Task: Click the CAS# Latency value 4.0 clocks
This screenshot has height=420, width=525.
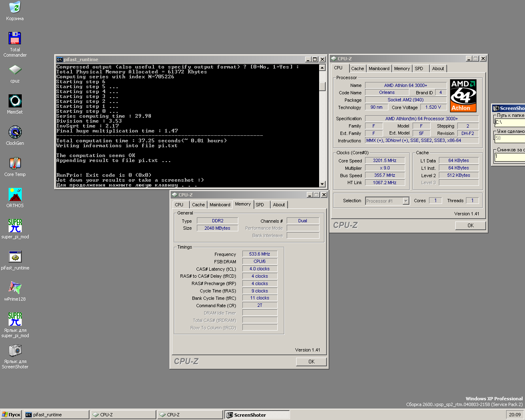Action: 260,269
